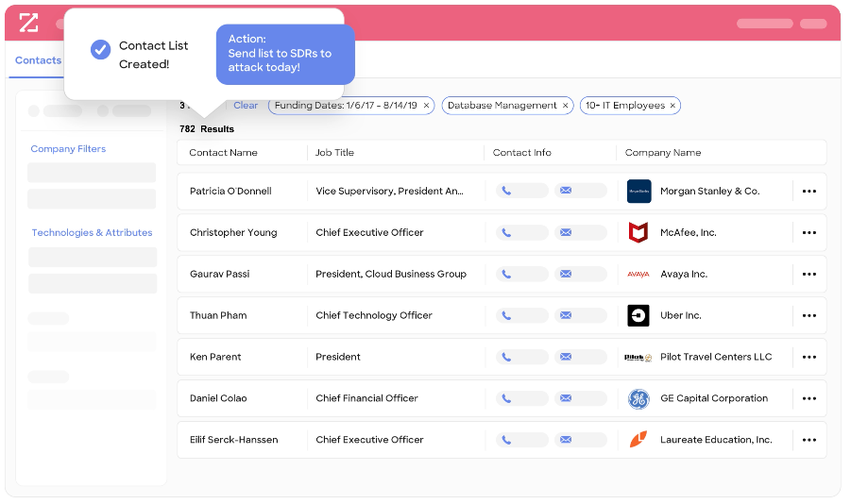Open more options for GE Capital row
851x504 pixels.
808,398
